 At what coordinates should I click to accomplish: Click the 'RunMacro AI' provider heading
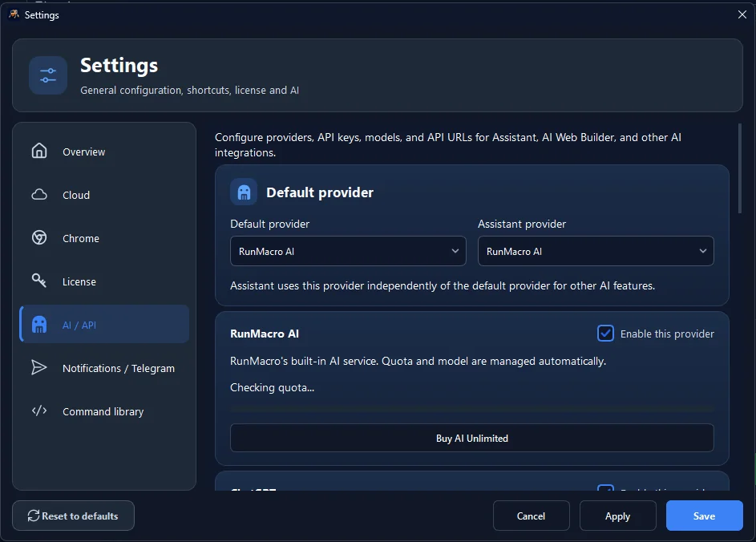pos(265,334)
